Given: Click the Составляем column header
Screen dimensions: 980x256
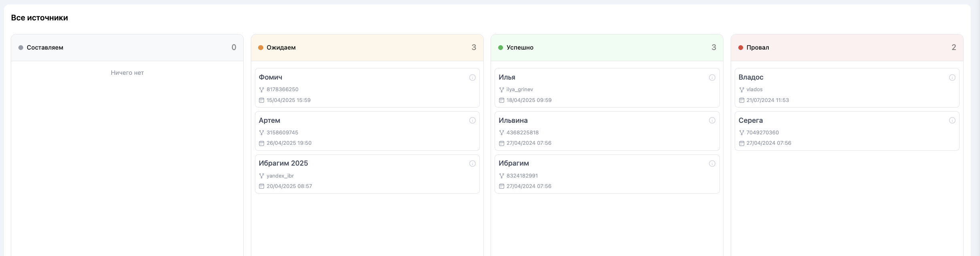Looking at the screenshot, I should pyautogui.click(x=45, y=48).
